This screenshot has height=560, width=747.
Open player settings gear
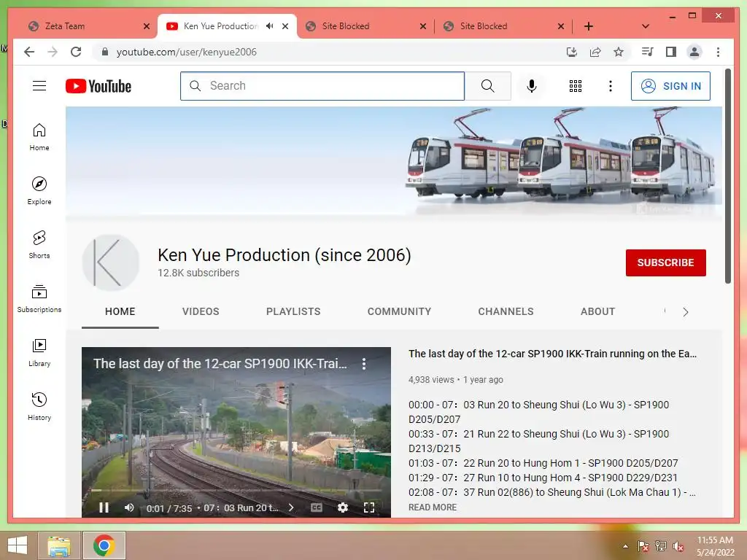(x=343, y=507)
